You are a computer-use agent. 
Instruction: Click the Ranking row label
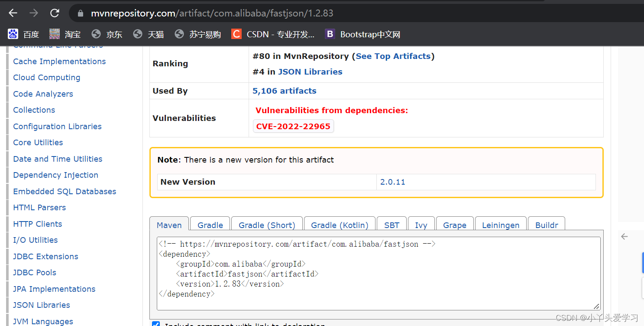pos(170,63)
